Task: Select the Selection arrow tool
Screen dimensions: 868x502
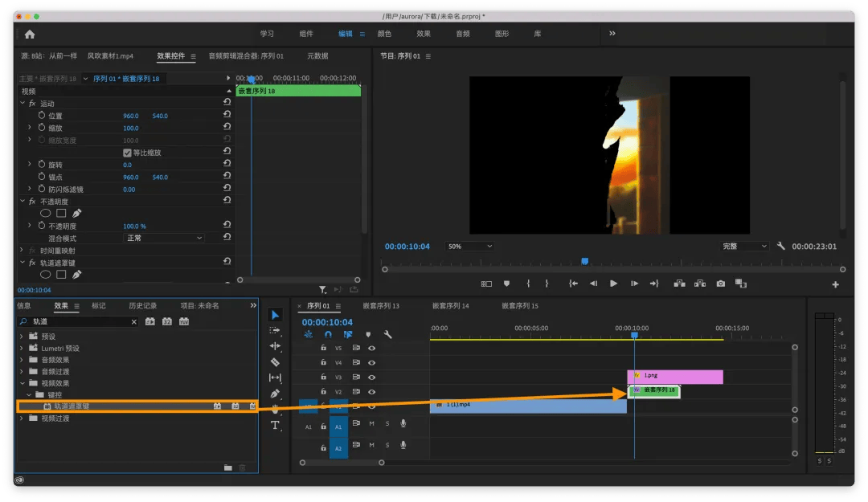Action: pyautogui.click(x=275, y=315)
